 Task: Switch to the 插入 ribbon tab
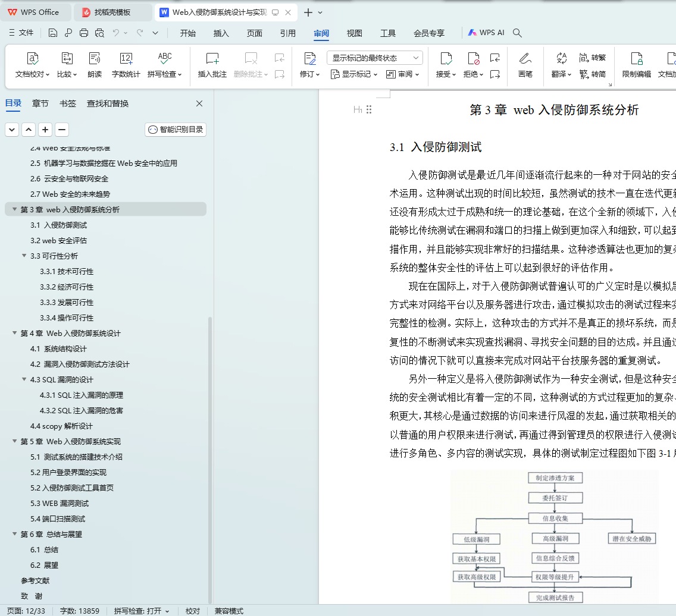click(221, 33)
